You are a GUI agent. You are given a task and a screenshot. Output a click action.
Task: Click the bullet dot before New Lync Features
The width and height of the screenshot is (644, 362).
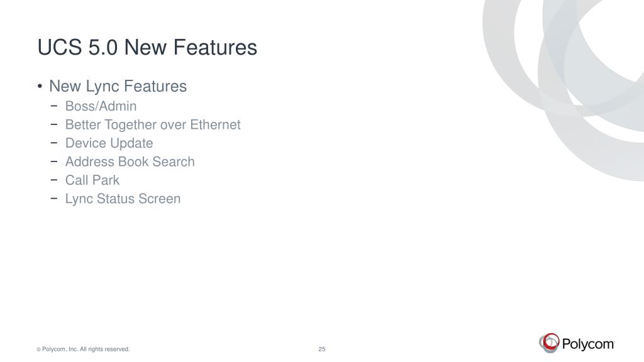coord(40,86)
